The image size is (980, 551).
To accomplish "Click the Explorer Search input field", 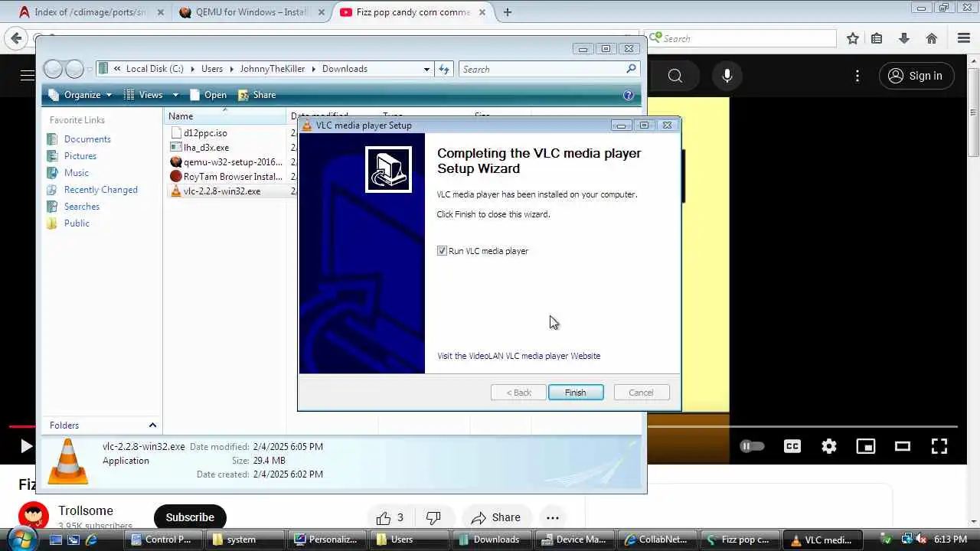I will 543,69.
